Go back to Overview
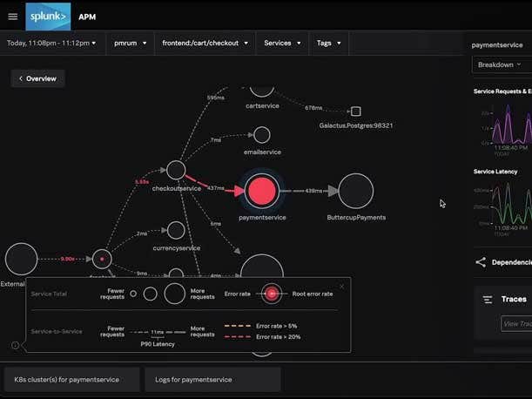The image size is (532, 399). [37, 78]
